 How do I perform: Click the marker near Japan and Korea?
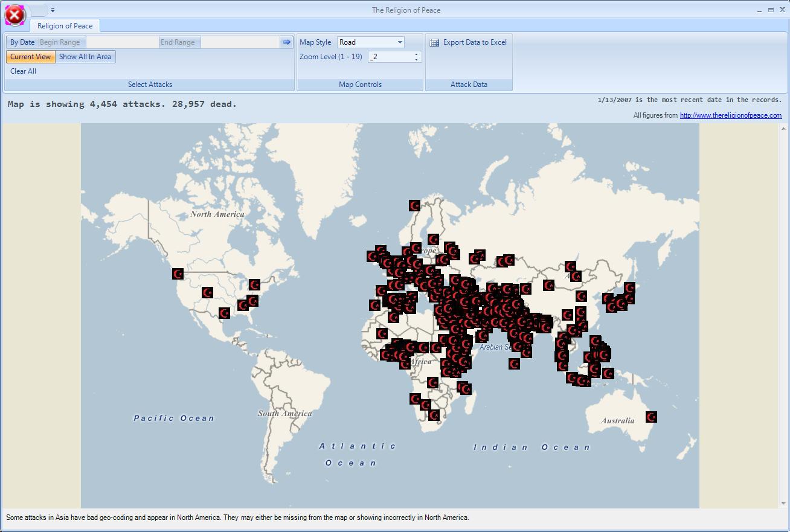[x=629, y=288]
